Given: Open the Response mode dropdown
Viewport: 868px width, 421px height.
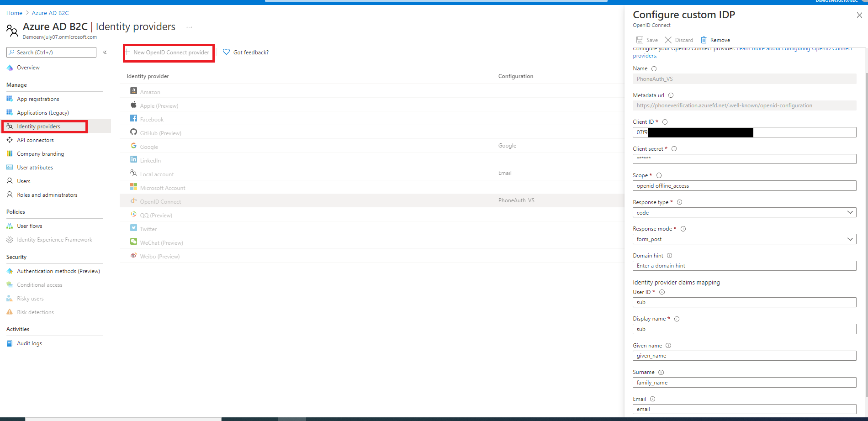Looking at the screenshot, I should [744, 239].
